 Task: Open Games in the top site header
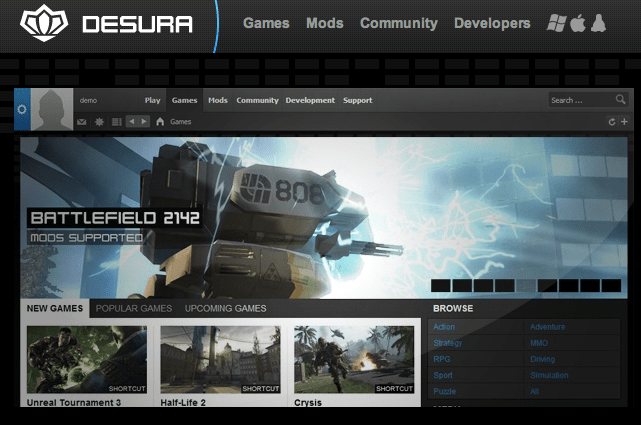click(266, 23)
